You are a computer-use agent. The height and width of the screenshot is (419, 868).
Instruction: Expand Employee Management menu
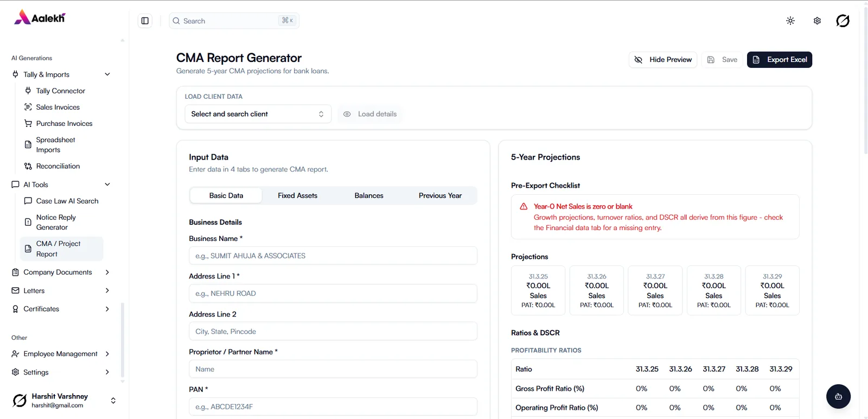click(61, 354)
